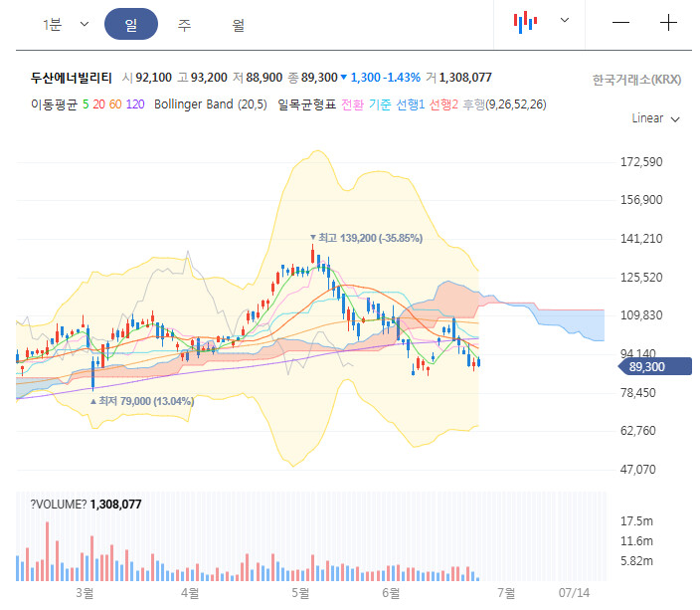This screenshot has width=700, height=610.
Task: Click the 전환 line legend
Action: (352, 104)
